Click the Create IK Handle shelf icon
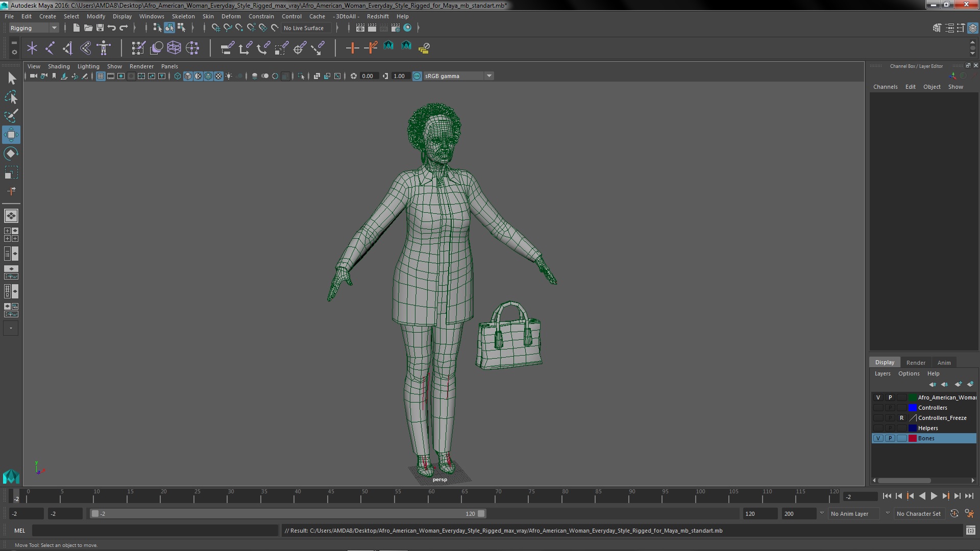This screenshot has height=551, width=980. [x=68, y=48]
